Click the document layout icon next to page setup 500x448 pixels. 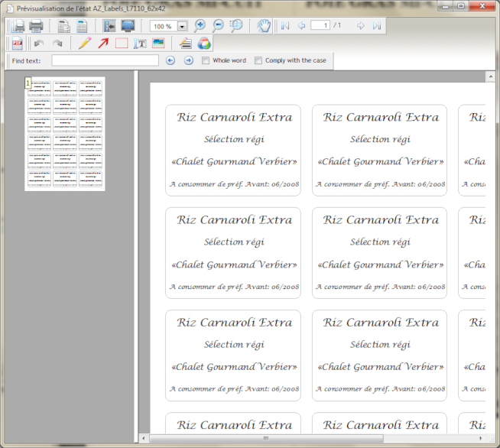click(82, 26)
